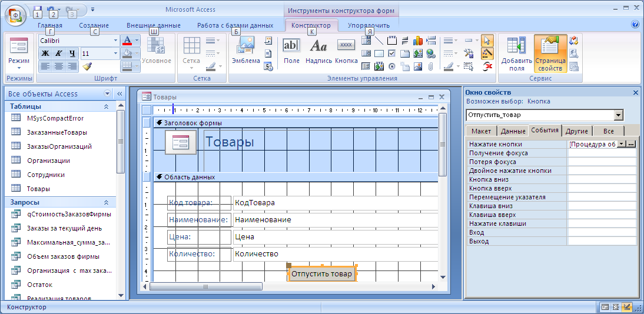Open the Calibri font name dropdown
The width and height of the screenshot is (644, 314).
coord(115,41)
